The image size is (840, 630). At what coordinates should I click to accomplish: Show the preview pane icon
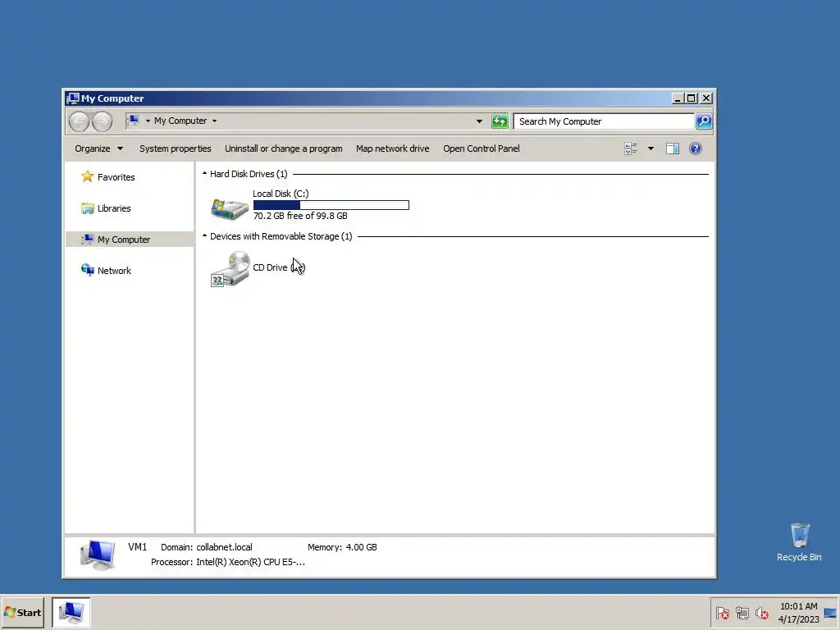pyautogui.click(x=673, y=148)
